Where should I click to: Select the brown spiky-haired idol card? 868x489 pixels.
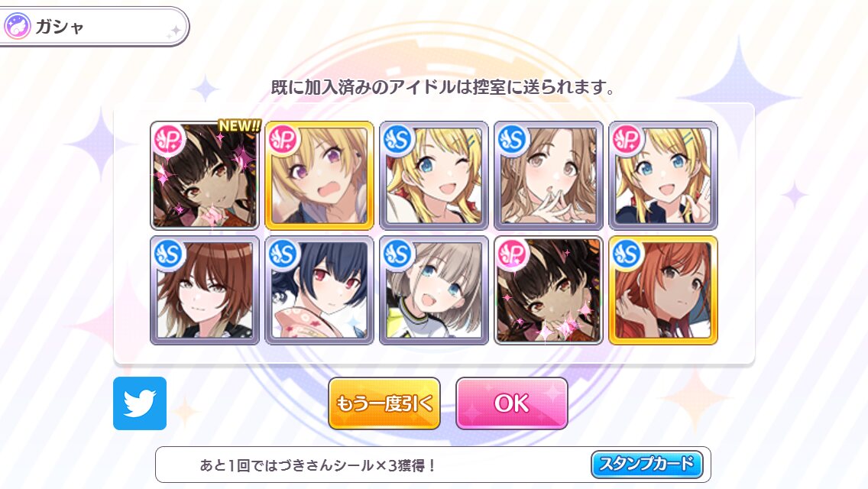pos(205,290)
